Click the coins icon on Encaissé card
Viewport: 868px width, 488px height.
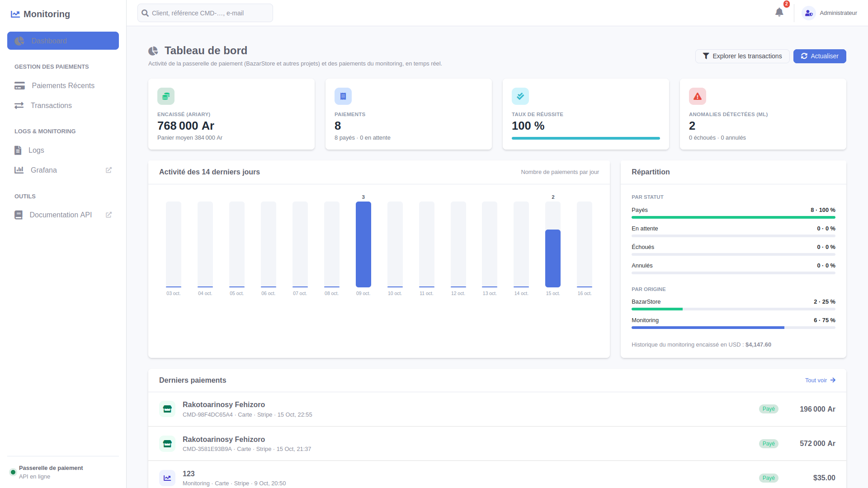tap(166, 96)
